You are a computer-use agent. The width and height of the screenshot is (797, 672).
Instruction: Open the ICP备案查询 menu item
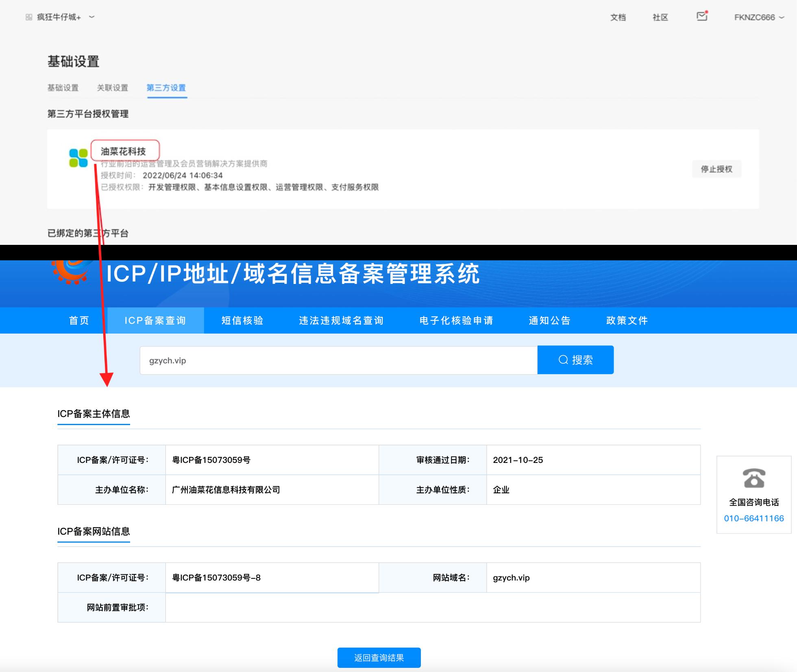pos(155,321)
